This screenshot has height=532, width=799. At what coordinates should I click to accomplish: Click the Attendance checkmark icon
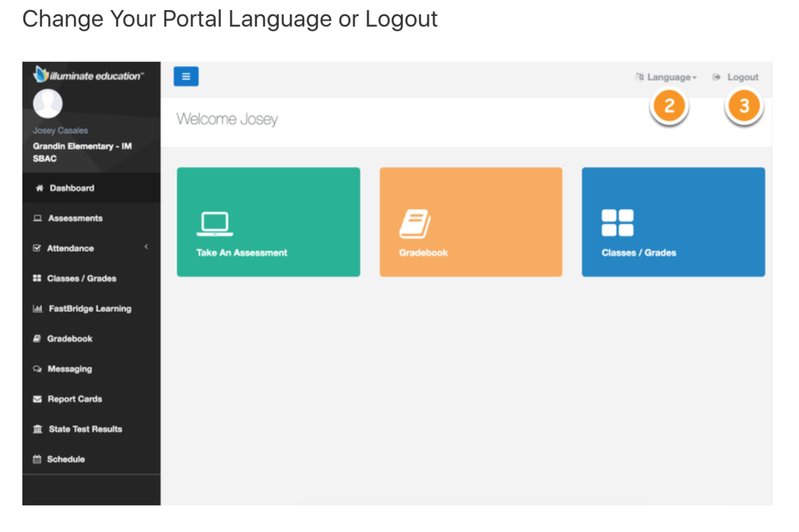[37, 248]
